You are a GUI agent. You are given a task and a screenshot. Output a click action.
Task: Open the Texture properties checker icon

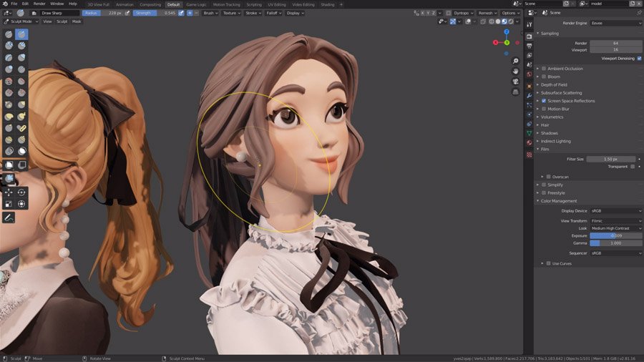(529, 155)
